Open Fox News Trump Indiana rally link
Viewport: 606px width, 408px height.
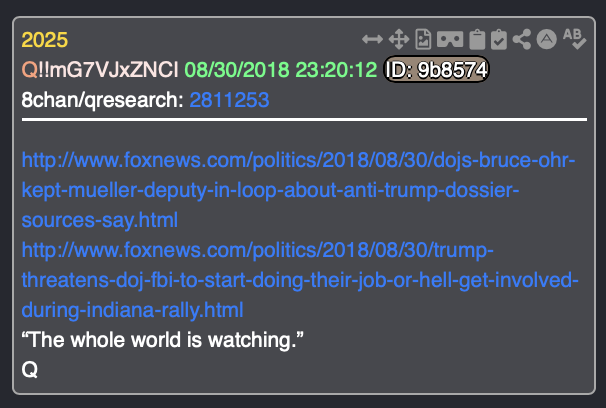300,280
